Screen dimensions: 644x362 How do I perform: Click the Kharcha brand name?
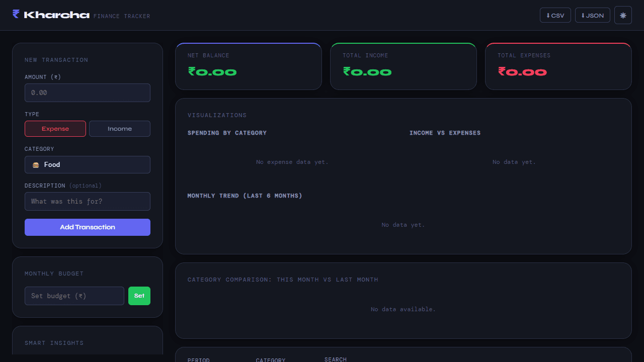click(x=56, y=15)
